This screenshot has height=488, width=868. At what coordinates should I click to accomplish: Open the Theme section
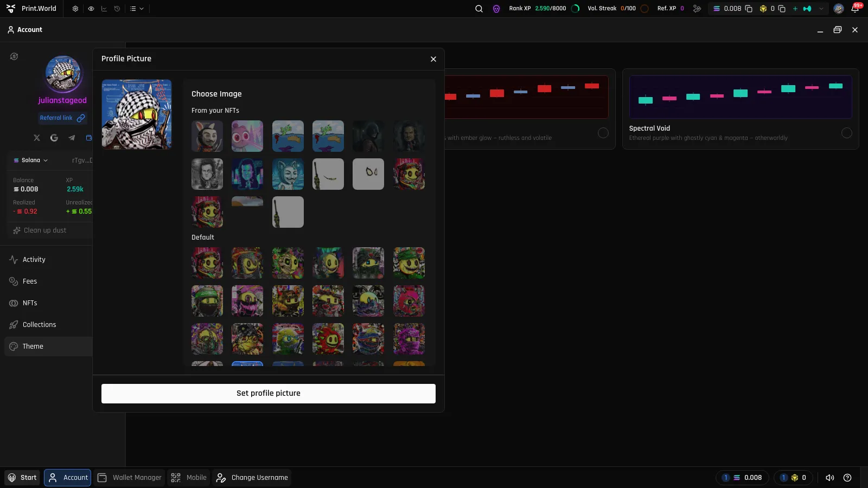48,346
